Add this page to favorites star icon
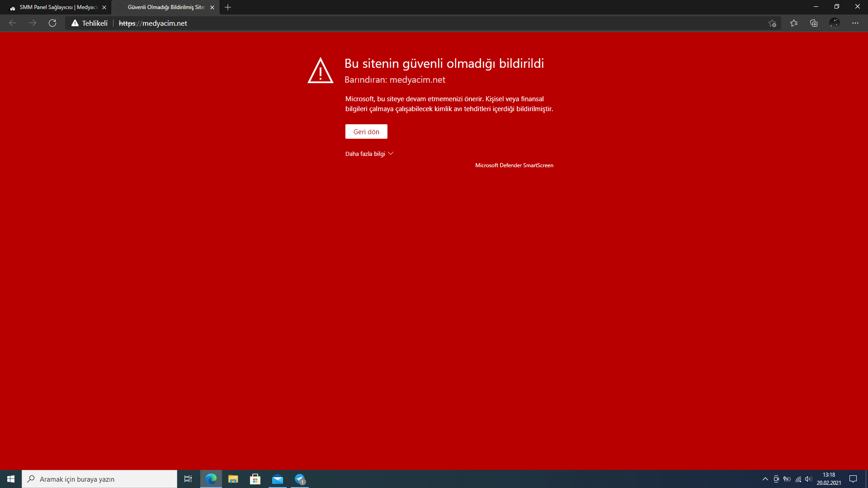This screenshot has height=488, width=868. tap(772, 23)
